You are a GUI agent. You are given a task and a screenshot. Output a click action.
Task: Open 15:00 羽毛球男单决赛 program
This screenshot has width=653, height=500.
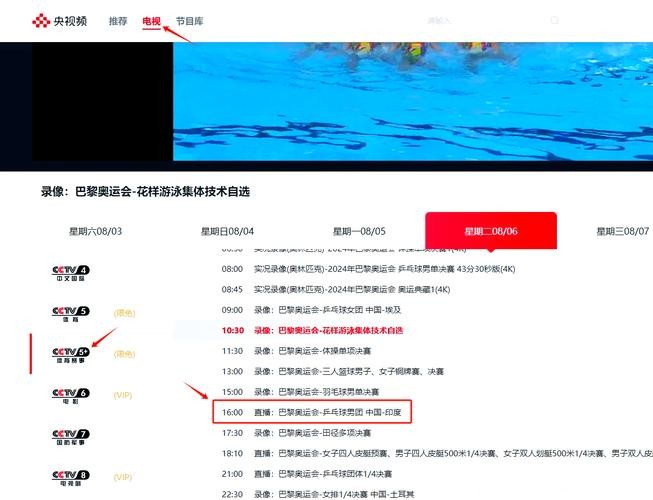tap(300, 392)
